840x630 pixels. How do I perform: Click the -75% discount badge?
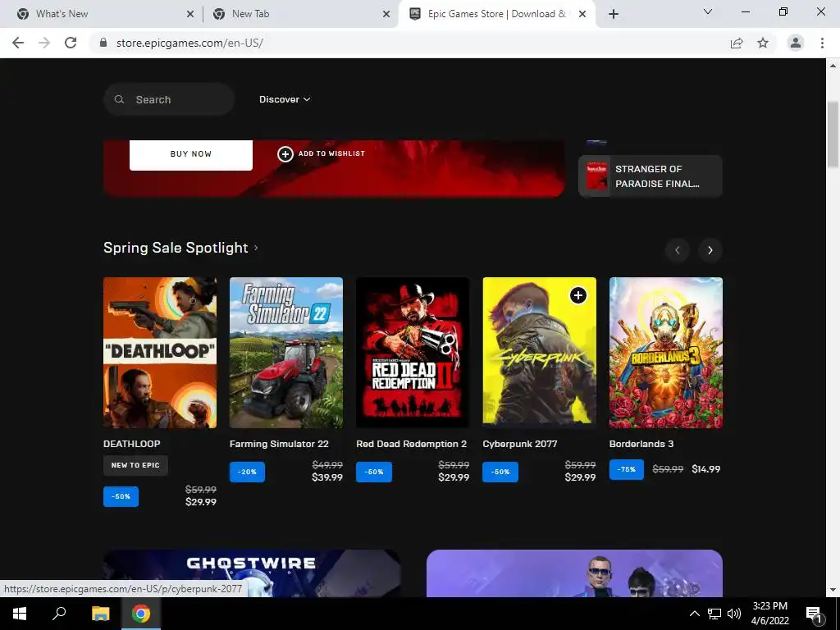626,469
